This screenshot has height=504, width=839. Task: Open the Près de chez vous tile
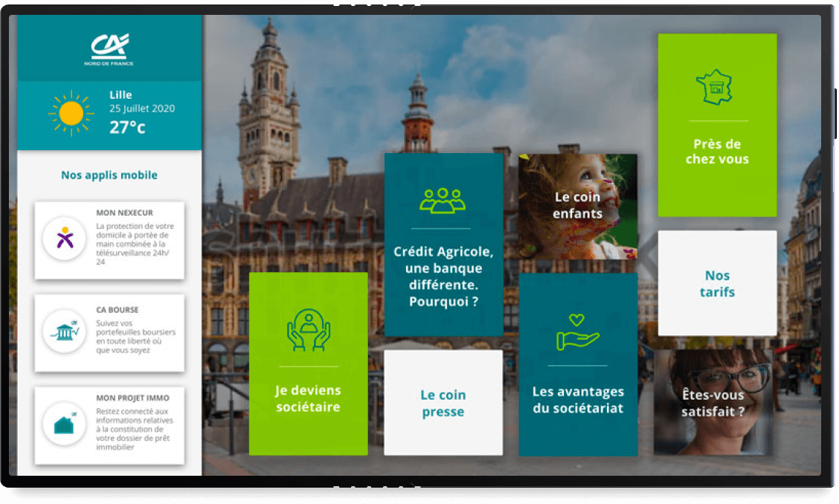point(718,125)
